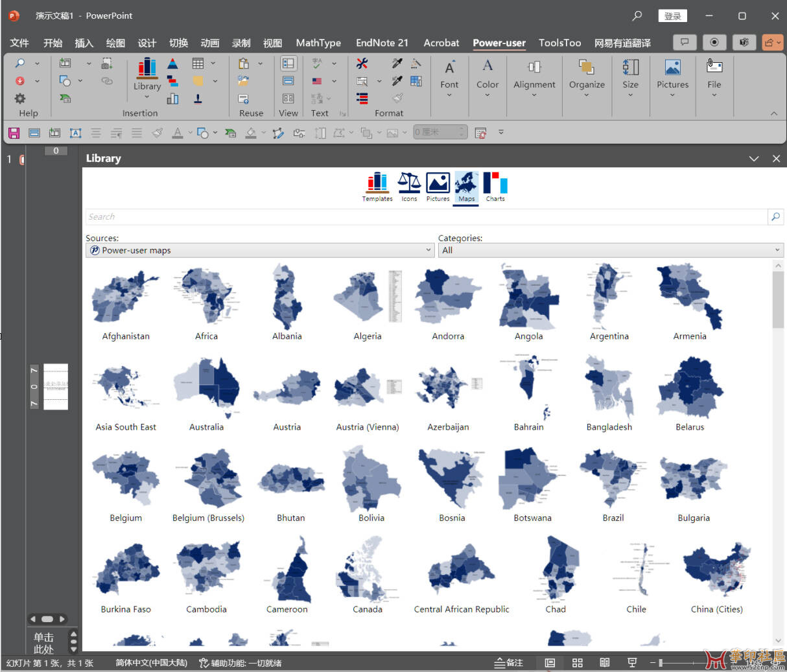Toggle reading view in status bar
This screenshot has width=787, height=672.
(x=604, y=663)
